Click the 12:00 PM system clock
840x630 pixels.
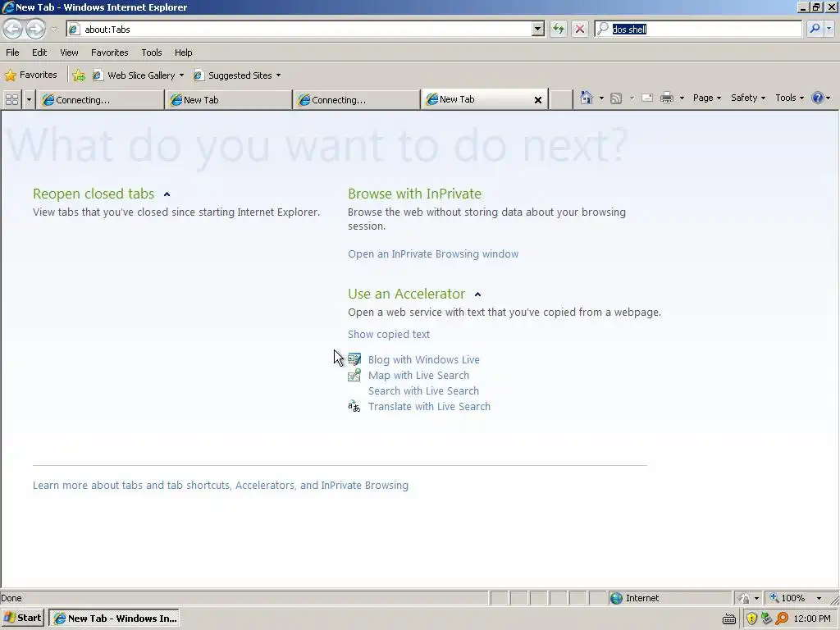812,619
